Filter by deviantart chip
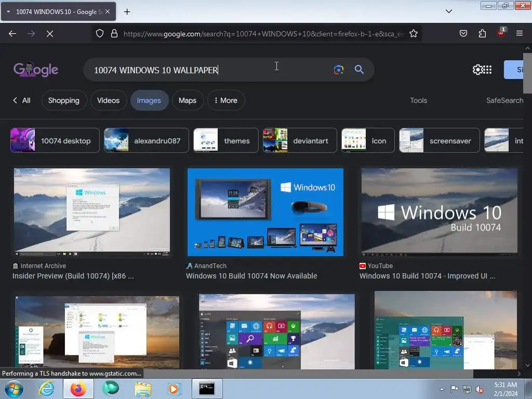Viewport: 532px width, 399px height. pos(300,140)
